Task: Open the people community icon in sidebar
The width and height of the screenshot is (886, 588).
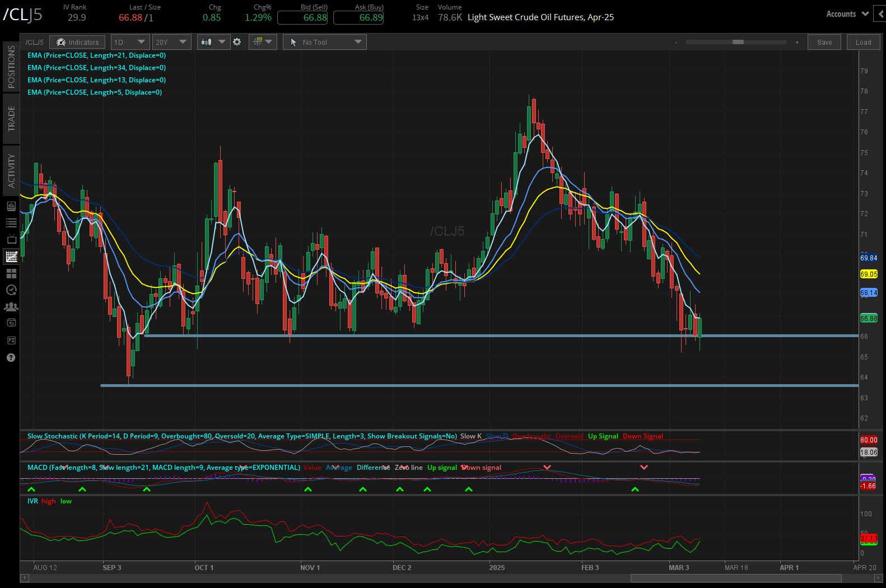Action: tap(11, 307)
